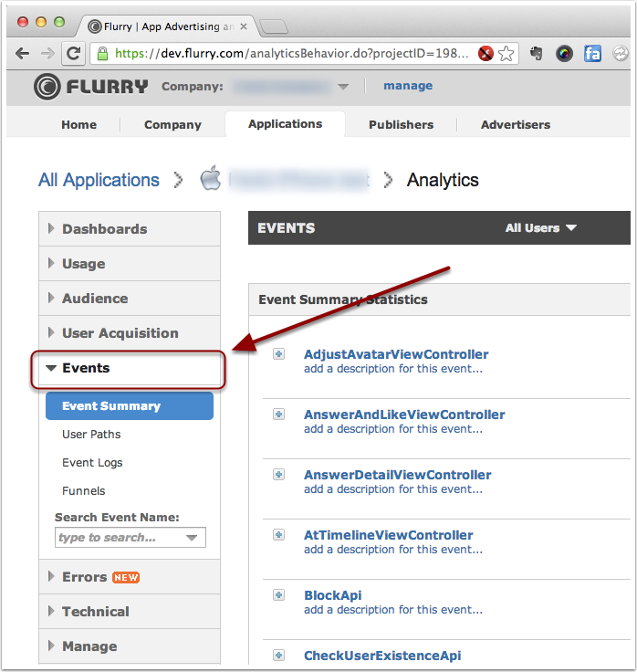The height and width of the screenshot is (672, 637).
Task: Click the browser reload button
Action: click(x=72, y=54)
